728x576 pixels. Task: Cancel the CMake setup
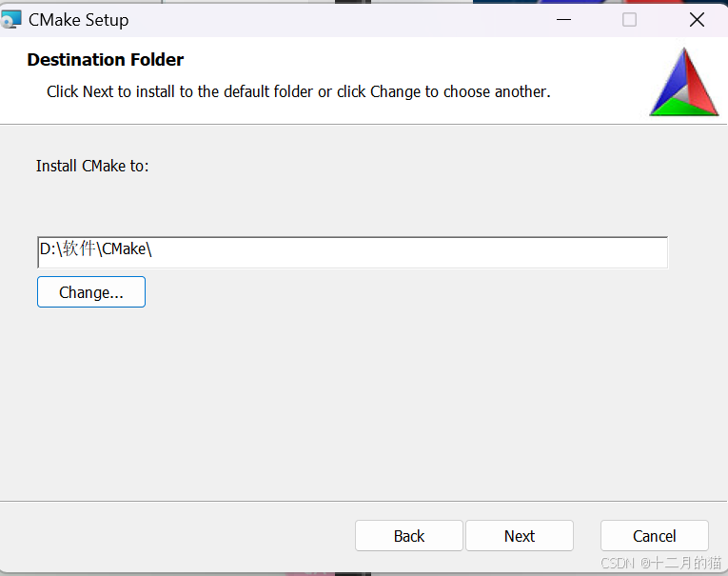point(654,536)
